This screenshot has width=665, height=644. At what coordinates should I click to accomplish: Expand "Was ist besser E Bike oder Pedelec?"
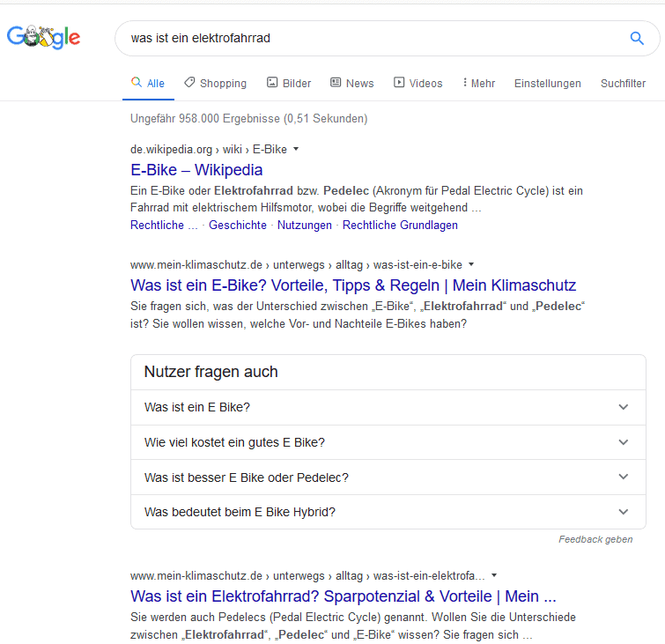[x=388, y=477]
